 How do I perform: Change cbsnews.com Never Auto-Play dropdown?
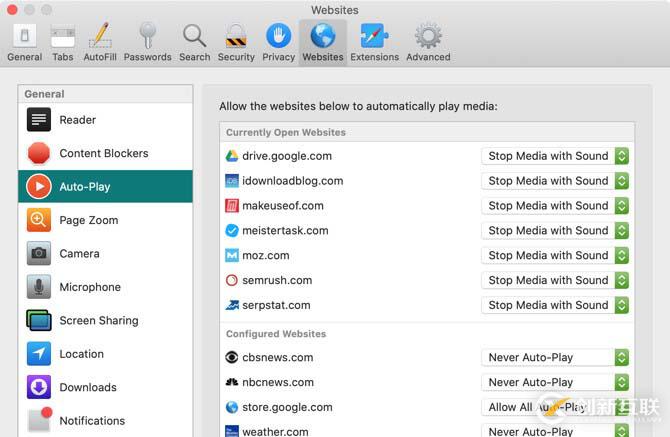point(555,357)
